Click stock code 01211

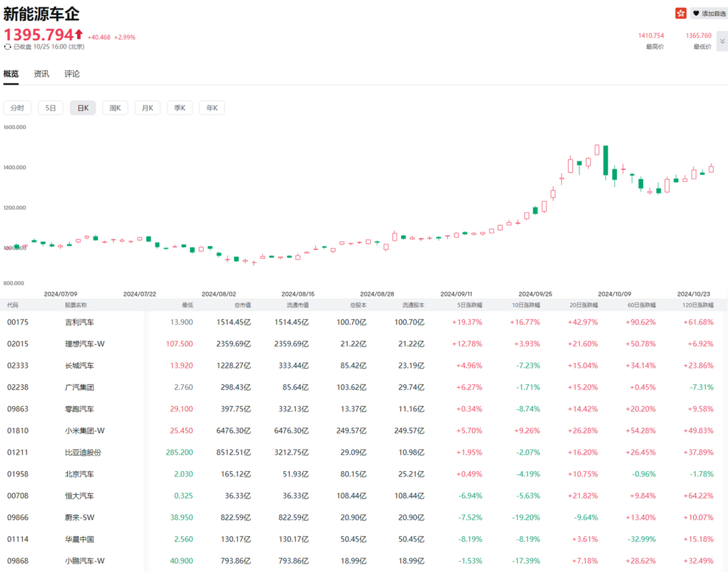[x=18, y=452]
